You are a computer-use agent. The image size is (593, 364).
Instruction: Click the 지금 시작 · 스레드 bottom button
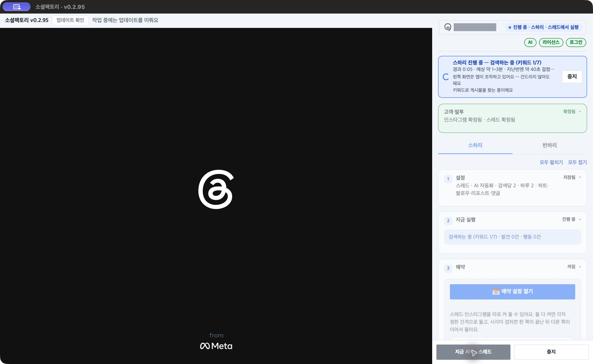point(473,352)
